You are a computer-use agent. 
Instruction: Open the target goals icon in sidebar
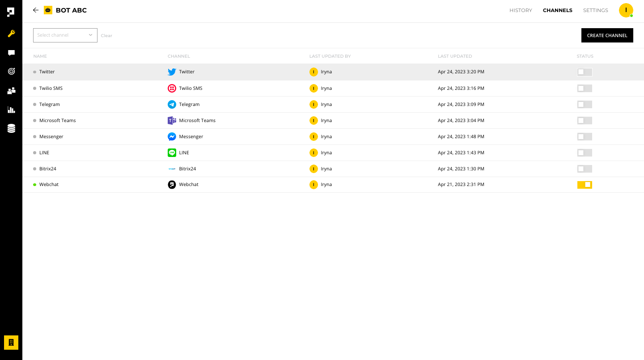11,71
